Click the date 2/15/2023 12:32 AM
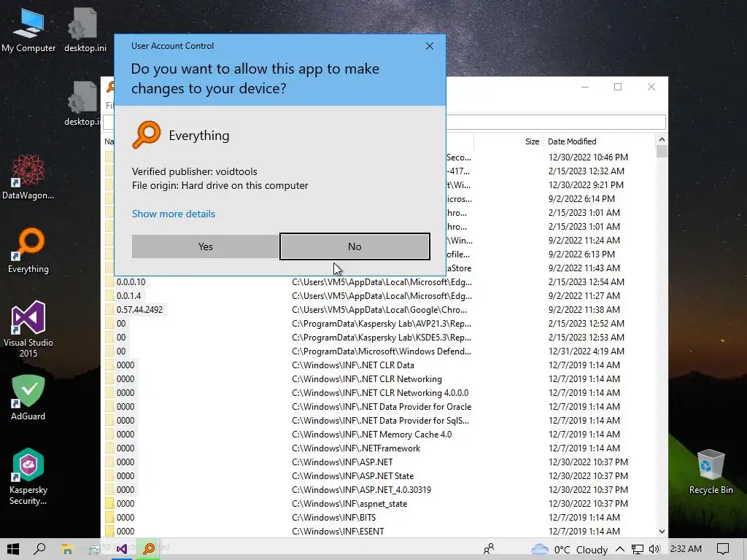This screenshot has height=560, width=747. 586,171
